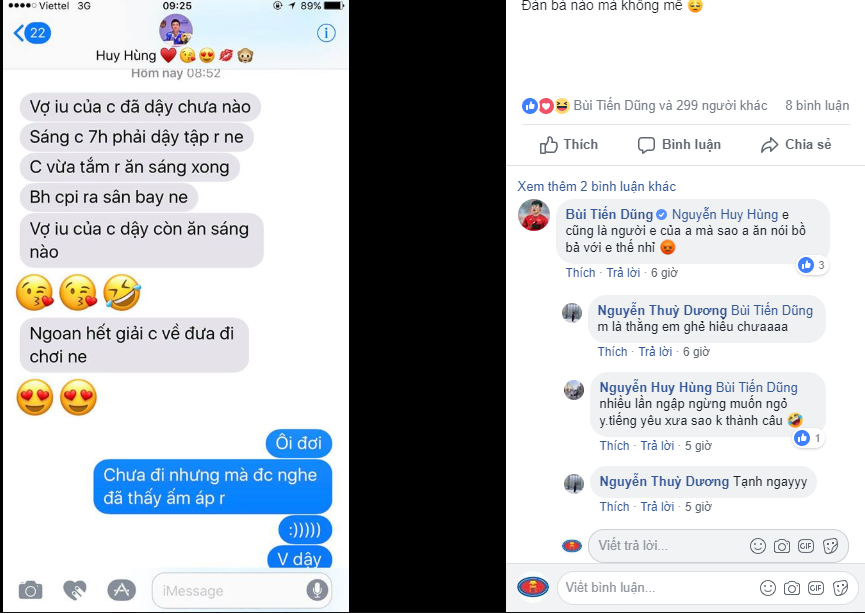
Task: Tap the microphone icon in iMessage field
Action: coord(317,590)
